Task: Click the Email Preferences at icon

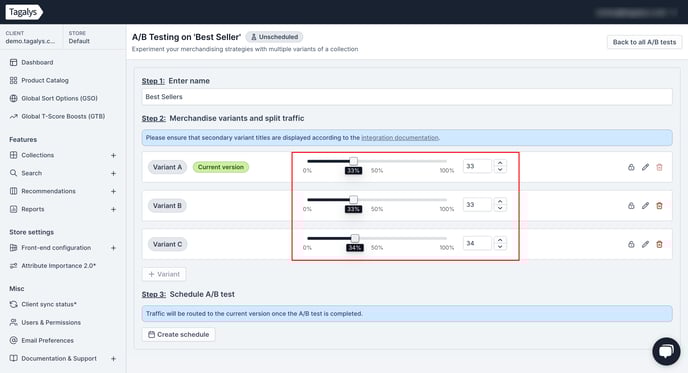Action: coord(14,340)
